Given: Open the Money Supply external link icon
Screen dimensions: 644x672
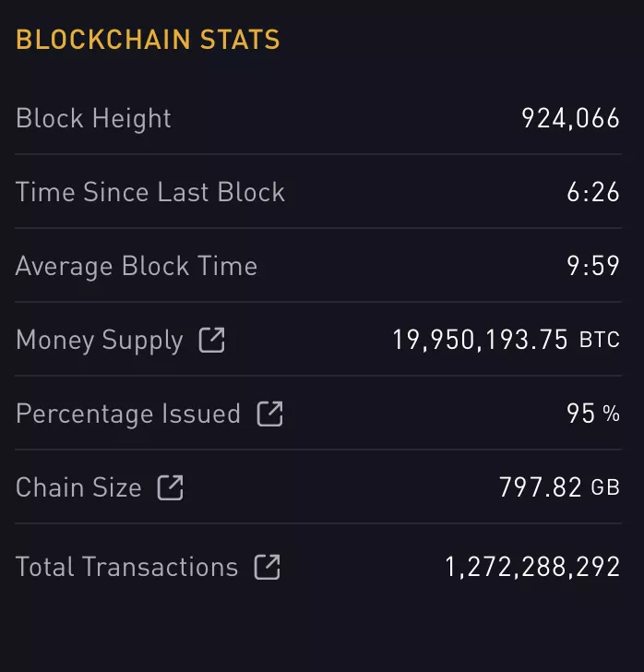Looking at the screenshot, I should click(212, 340).
